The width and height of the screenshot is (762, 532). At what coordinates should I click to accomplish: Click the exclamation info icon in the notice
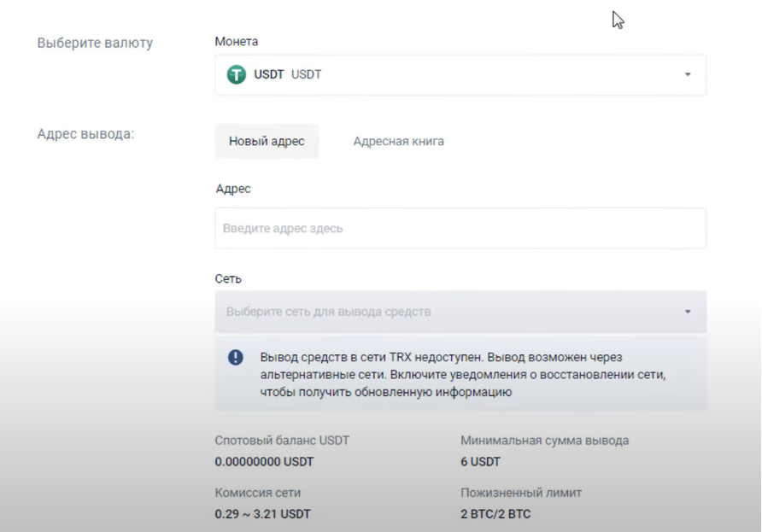click(x=236, y=358)
